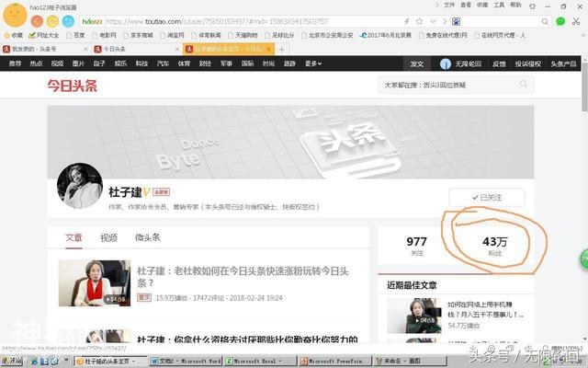Open the 如何在网络上用手机赚钱 article
This screenshot has height=368, width=588.
pyautogui.click(x=485, y=309)
